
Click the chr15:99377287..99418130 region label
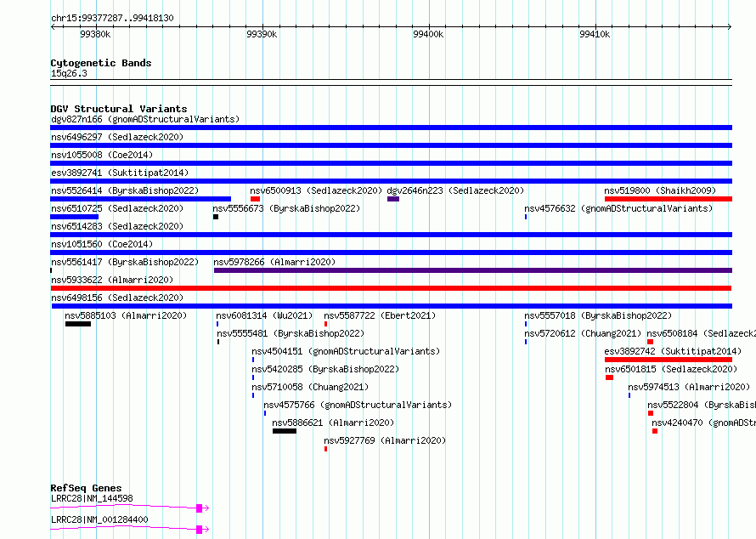click(x=112, y=18)
